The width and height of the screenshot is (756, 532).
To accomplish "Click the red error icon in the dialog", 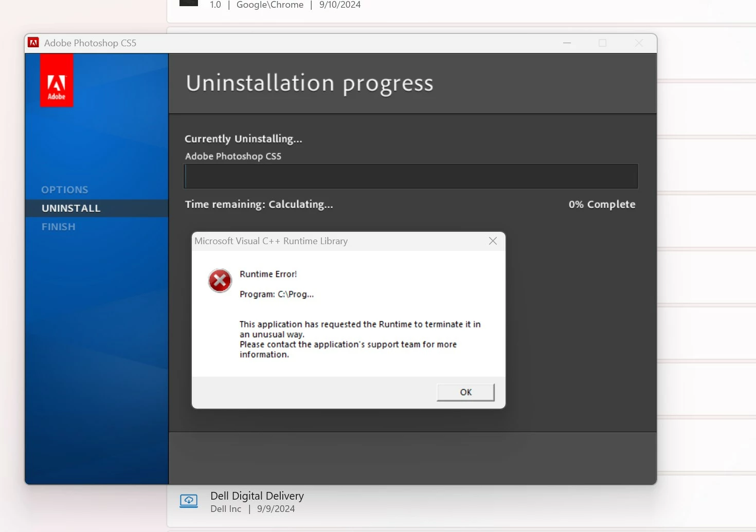I will (220, 281).
